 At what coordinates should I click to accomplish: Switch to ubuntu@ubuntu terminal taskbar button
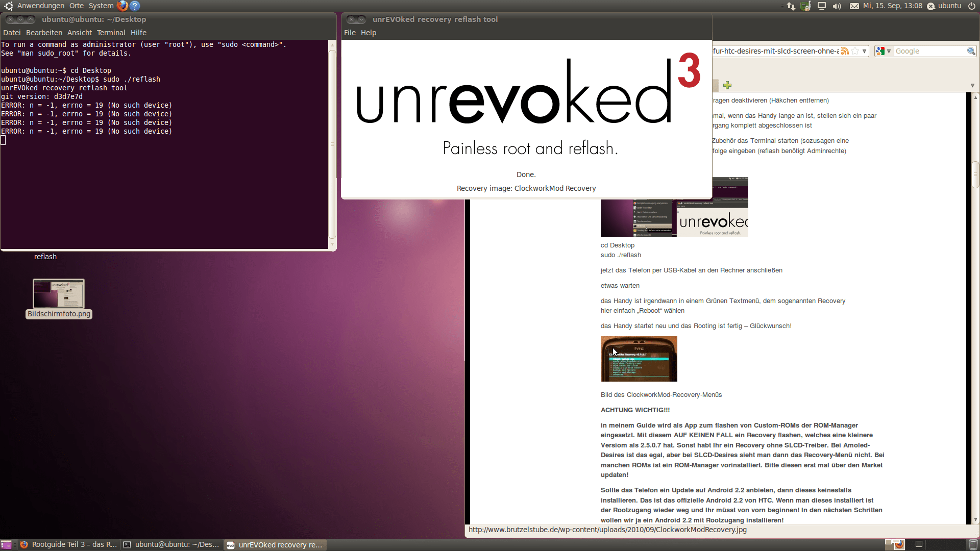pyautogui.click(x=171, y=544)
